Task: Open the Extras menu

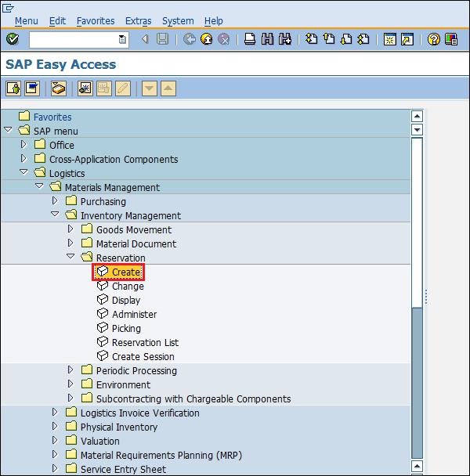Action: point(138,21)
